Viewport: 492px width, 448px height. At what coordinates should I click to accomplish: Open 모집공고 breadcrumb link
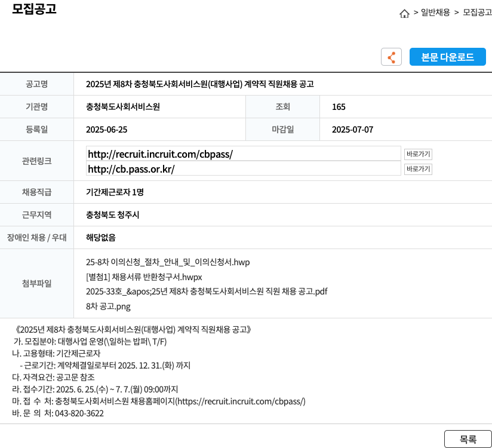point(477,13)
